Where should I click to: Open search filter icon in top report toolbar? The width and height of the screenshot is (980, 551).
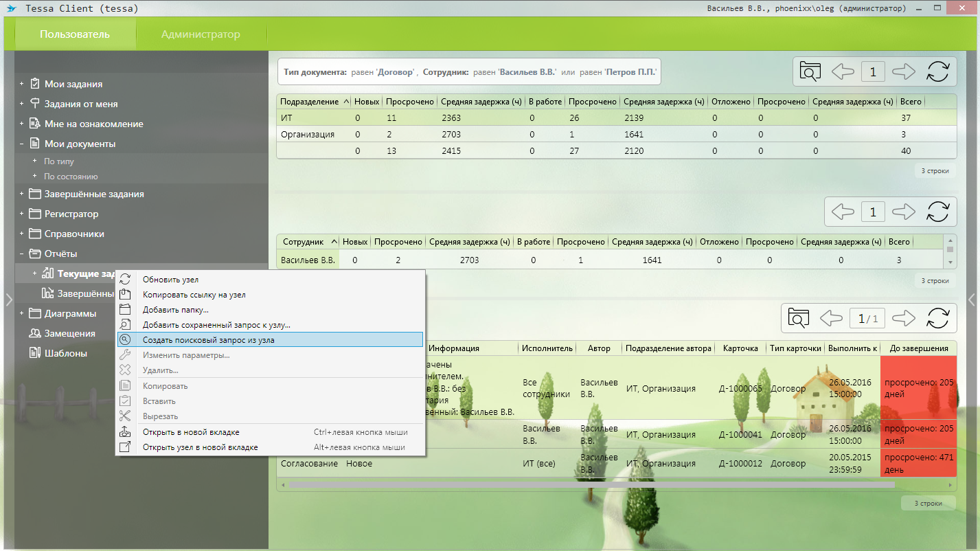tap(810, 71)
